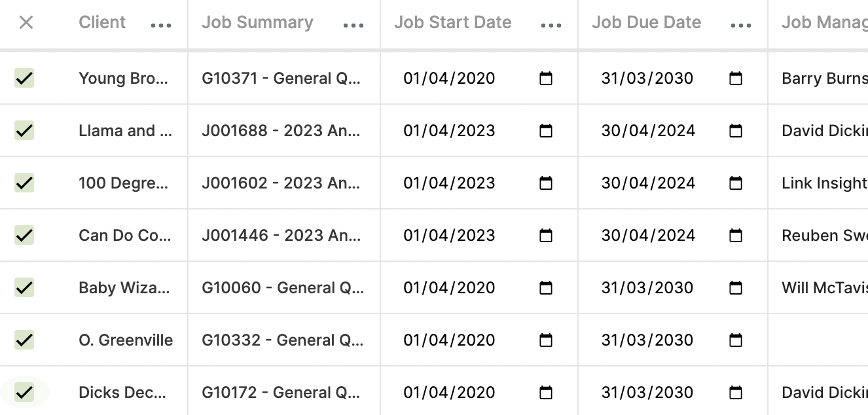Click calendar icon for 100 Degre start date
The image size is (868, 415).
[546, 183]
